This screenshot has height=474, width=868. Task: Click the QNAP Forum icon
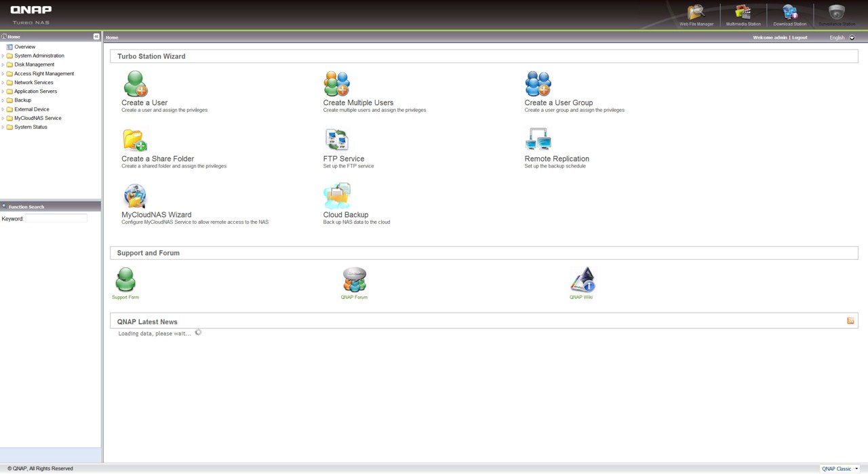354,279
